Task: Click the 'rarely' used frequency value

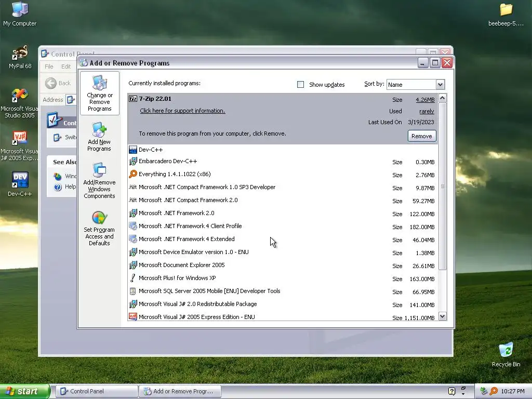Action: tap(427, 111)
